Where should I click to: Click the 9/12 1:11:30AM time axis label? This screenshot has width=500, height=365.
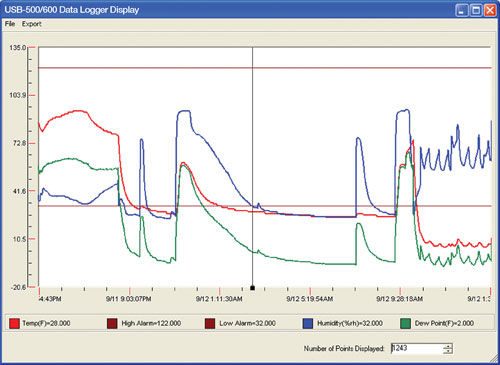tap(219, 299)
